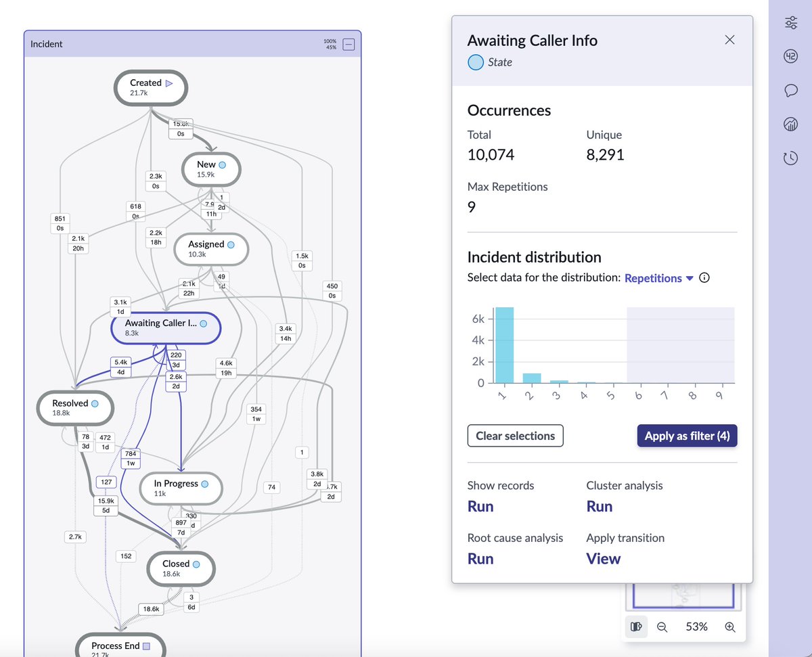The height and width of the screenshot is (657, 812).
Task: Click the 3.8k 2d transition label
Action: (x=317, y=479)
